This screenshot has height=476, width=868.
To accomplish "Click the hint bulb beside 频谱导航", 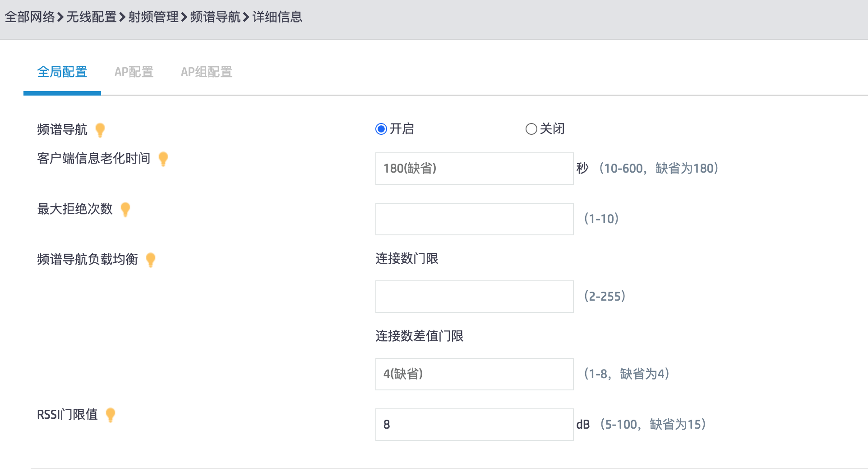I will click(100, 130).
